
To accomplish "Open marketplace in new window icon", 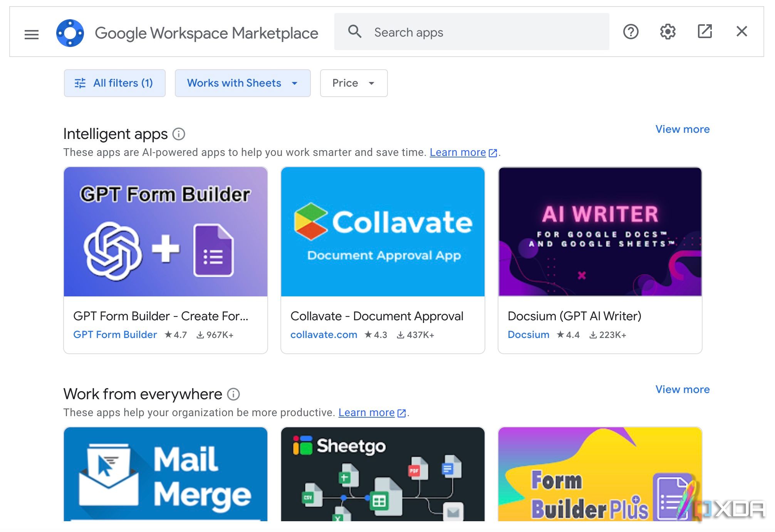I will click(x=705, y=32).
